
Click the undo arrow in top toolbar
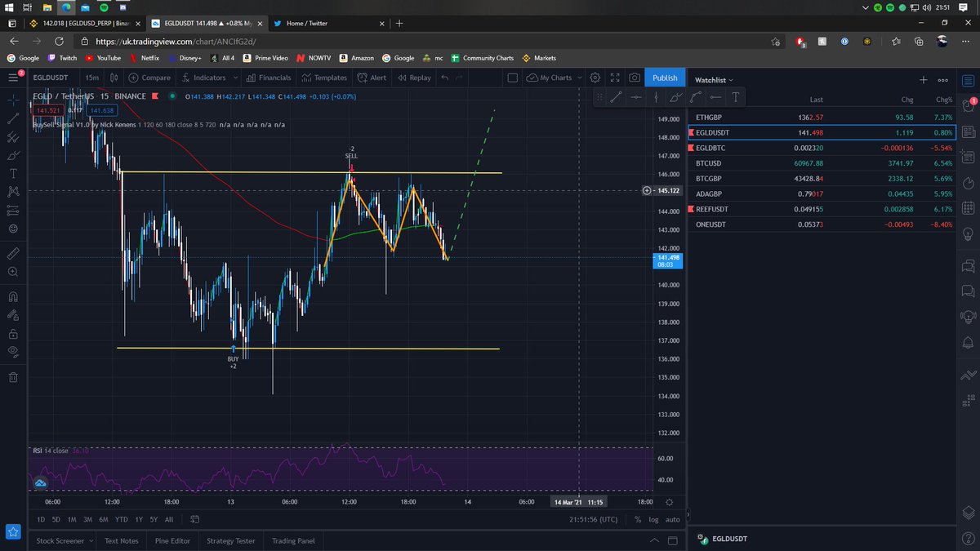coord(444,78)
